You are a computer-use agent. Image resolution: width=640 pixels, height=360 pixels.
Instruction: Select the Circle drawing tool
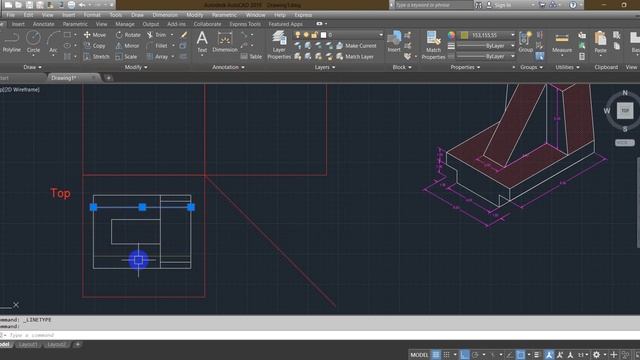pos(33,42)
